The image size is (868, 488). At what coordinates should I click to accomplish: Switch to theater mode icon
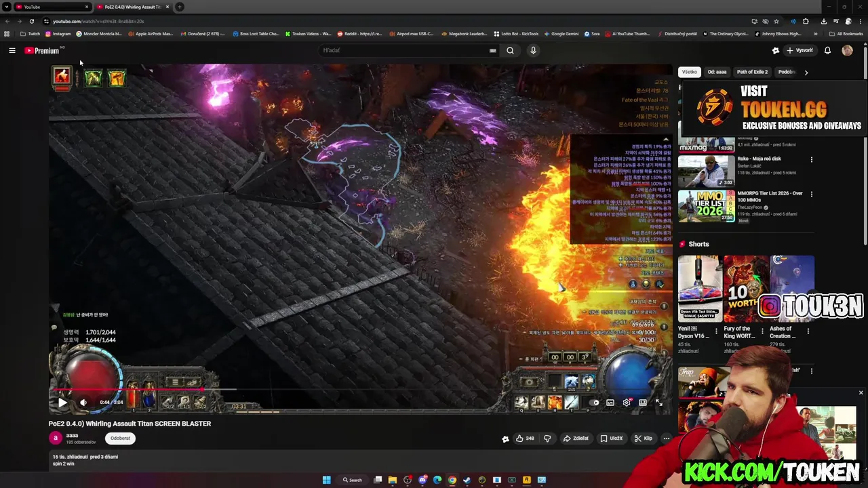click(x=643, y=403)
